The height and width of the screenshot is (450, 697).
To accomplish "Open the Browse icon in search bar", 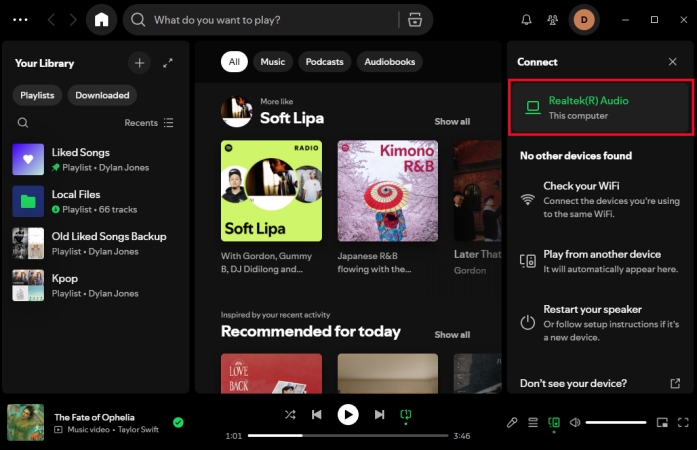I will click(415, 20).
